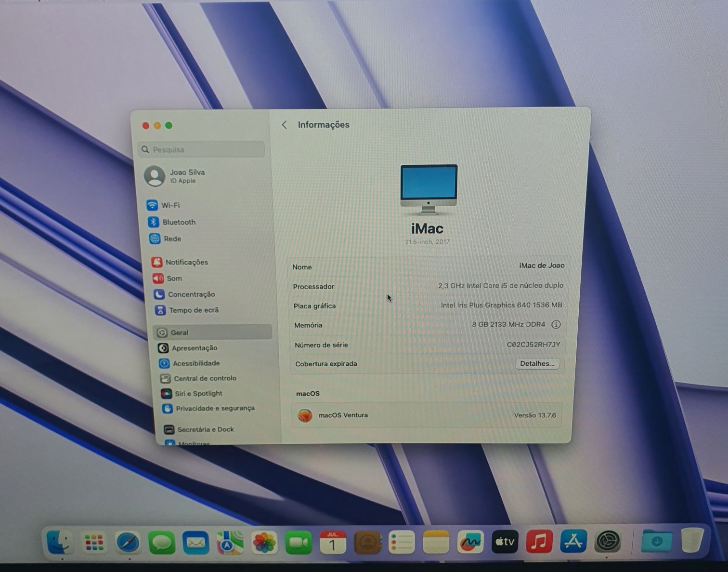The image size is (728, 572).
Task: Open Tempo de ecrã settings
Action: pos(187,310)
